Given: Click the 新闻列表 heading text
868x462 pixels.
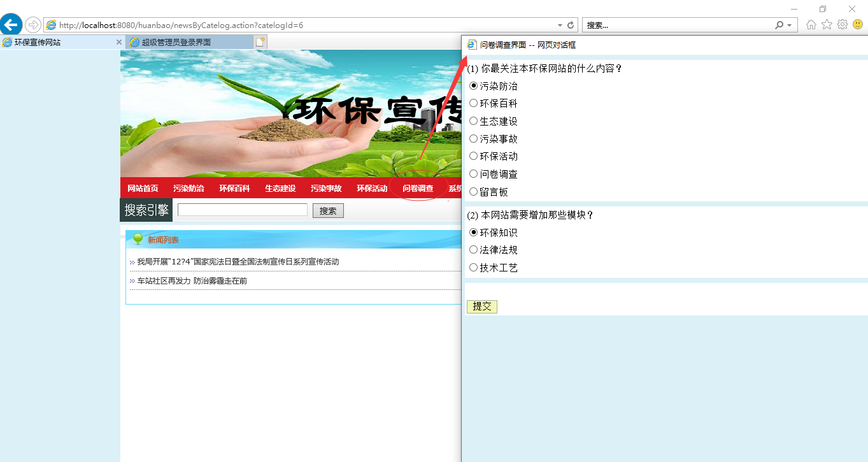Looking at the screenshot, I should (x=163, y=240).
